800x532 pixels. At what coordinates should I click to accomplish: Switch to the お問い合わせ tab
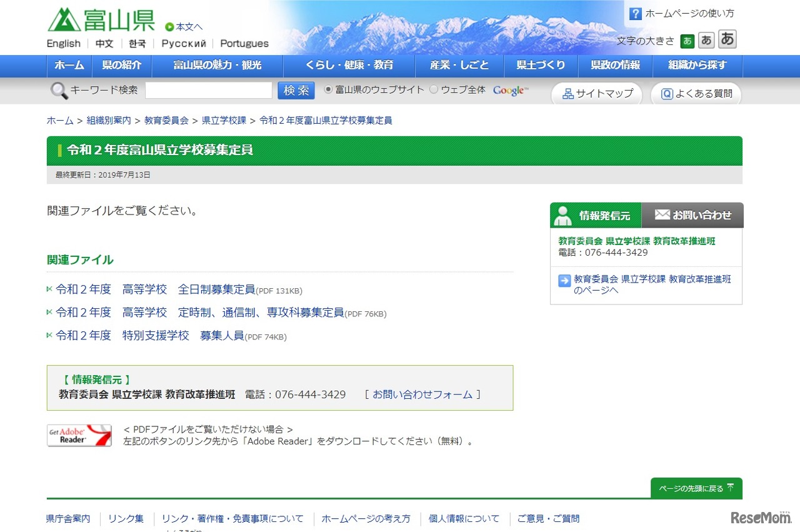point(693,214)
